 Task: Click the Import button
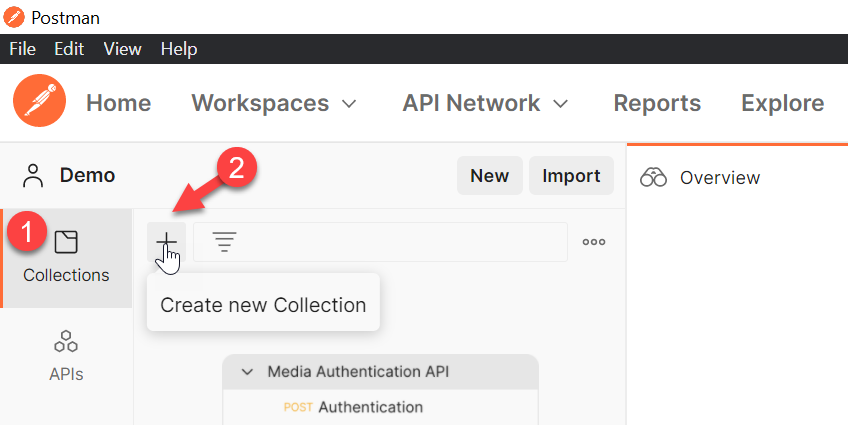coord(571,176)
